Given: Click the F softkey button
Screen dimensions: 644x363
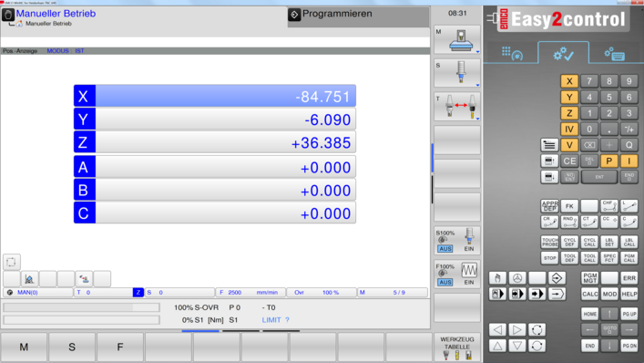Looking at the screenshot, I should (120, 347).
